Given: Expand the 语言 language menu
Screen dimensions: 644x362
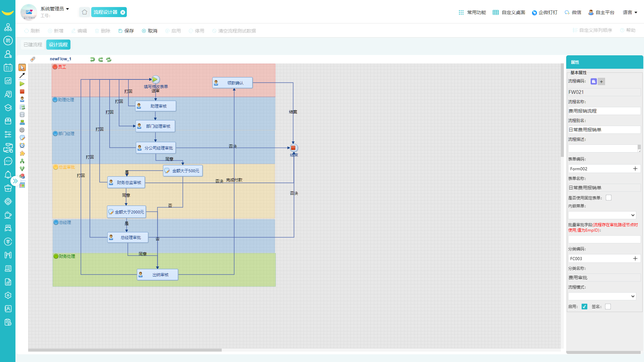Looking at the screenshot, I should coord(630,12).
